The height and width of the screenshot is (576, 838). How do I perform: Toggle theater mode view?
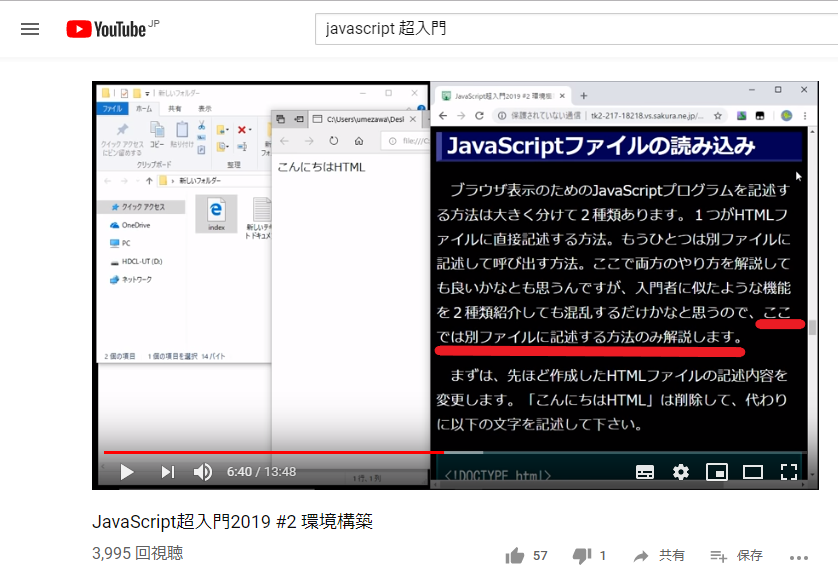coord(752,472)
